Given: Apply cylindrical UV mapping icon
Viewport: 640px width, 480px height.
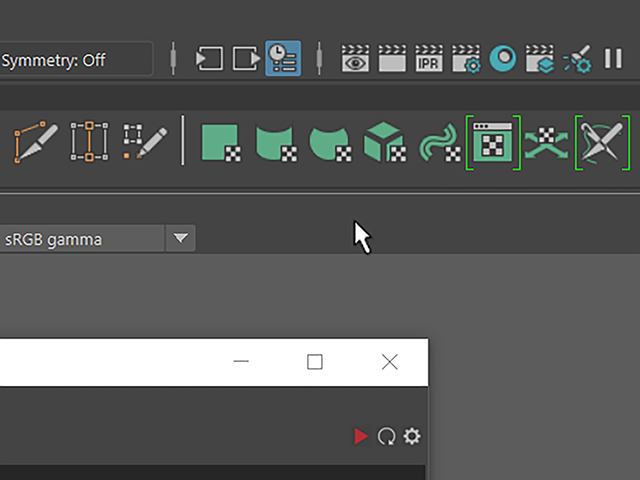Looking at the screenshot, I should [276, 143].
